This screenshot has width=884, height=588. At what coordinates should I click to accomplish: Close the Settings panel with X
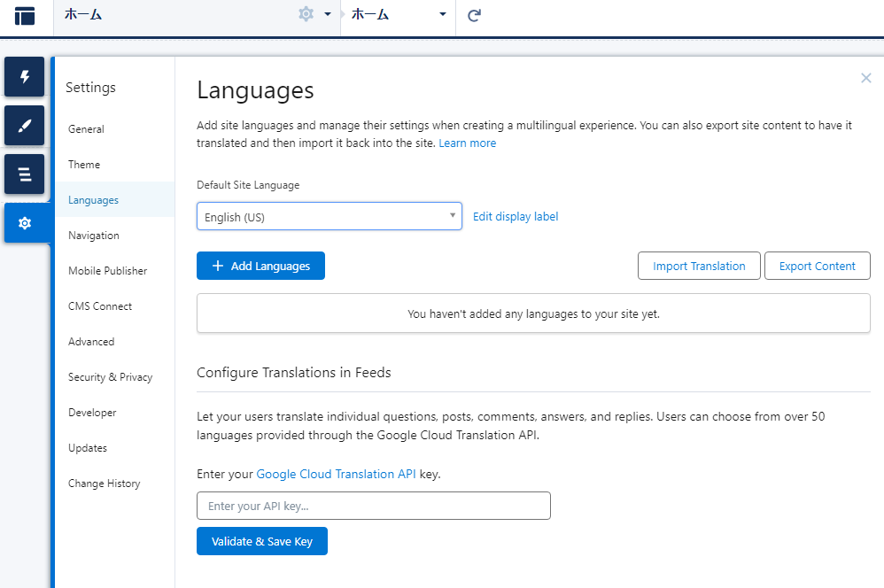tap(866, 78)
